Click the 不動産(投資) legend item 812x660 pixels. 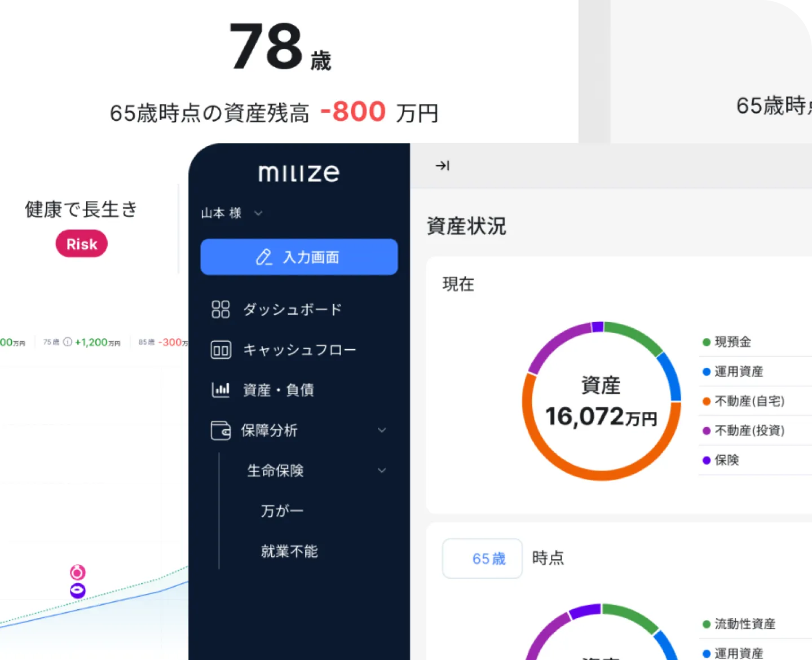click(748, 430)
